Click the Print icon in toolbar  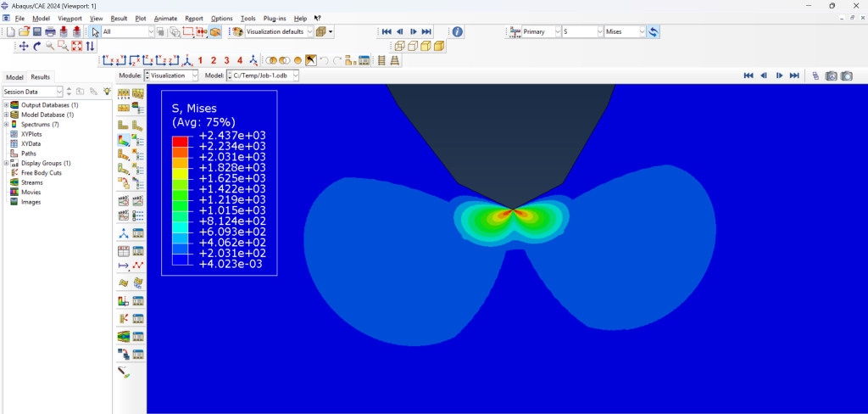(x=50, y=31)
